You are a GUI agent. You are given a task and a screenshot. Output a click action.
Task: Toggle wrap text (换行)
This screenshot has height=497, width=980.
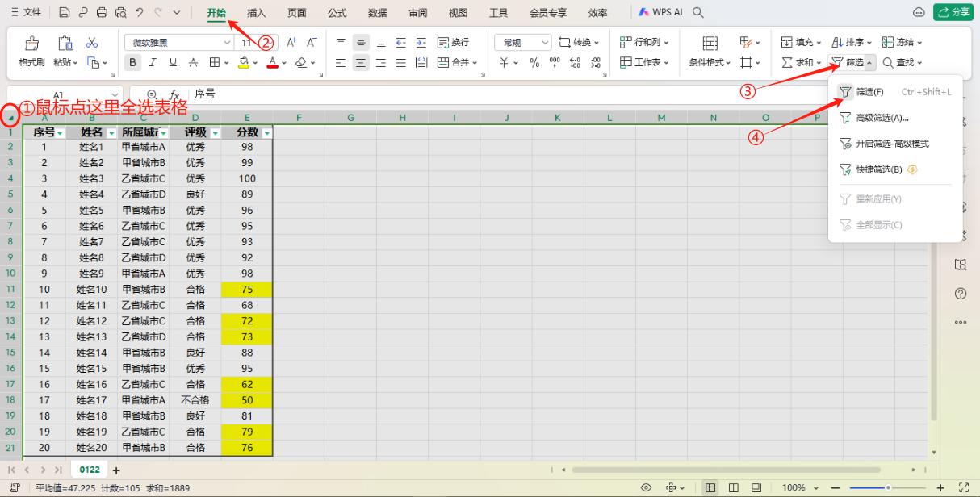tap(453, 42)
